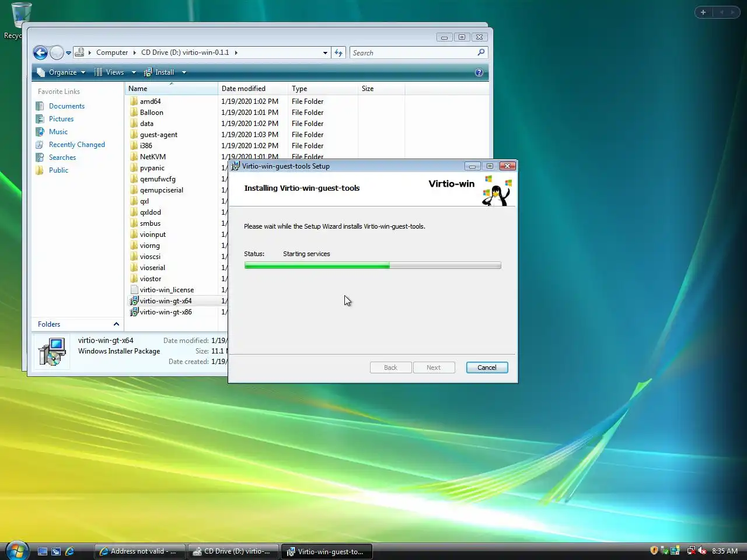This screenshot has width=747, height=560.
Task: Select the vioscsi folder name
Action: click(x=150, y=257)
